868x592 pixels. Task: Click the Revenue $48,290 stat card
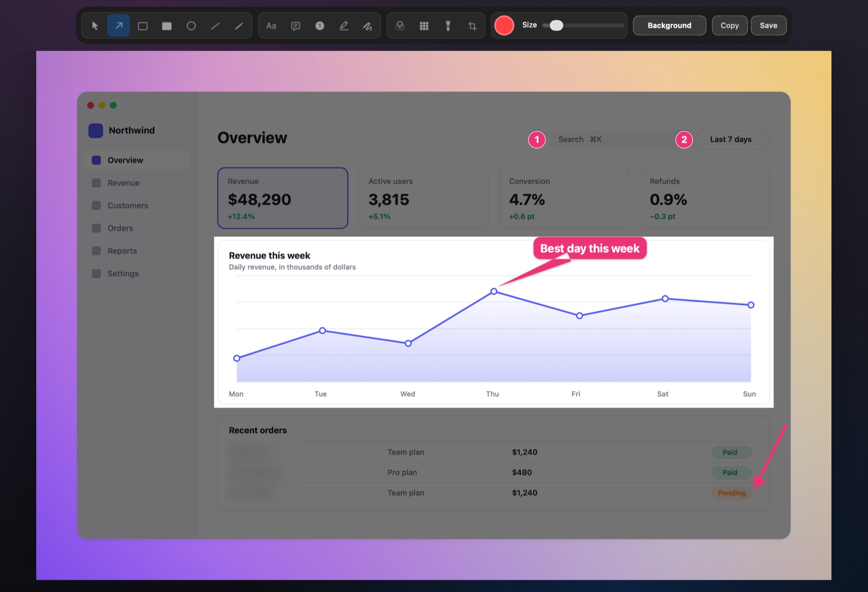pyautogui.click(x=283, y=198)
